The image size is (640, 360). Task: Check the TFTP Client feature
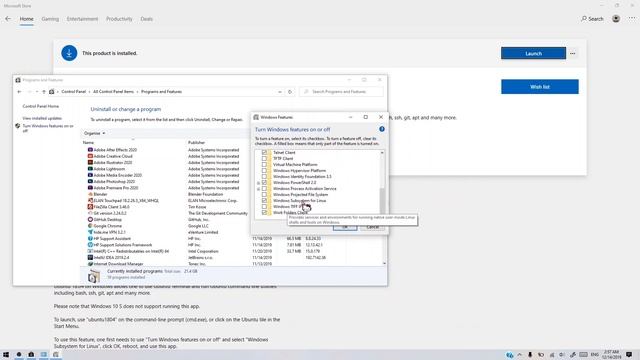click(x=264, y=158)
